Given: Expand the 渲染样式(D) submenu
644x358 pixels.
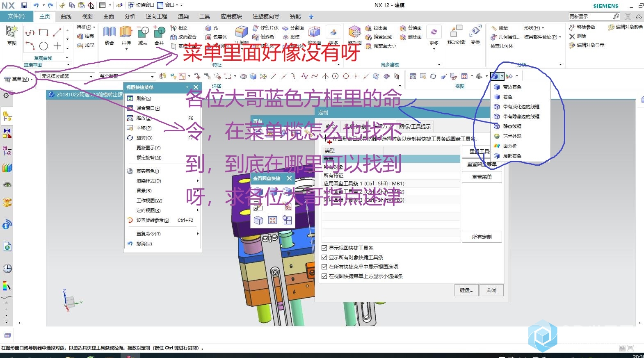Looking at the screenshot, I should point(163,181).
